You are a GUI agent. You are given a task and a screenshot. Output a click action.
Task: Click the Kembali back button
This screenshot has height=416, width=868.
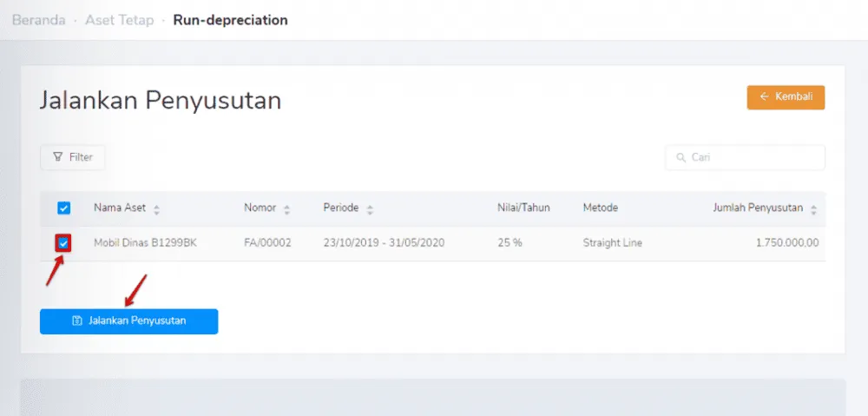tap(785, 97)
